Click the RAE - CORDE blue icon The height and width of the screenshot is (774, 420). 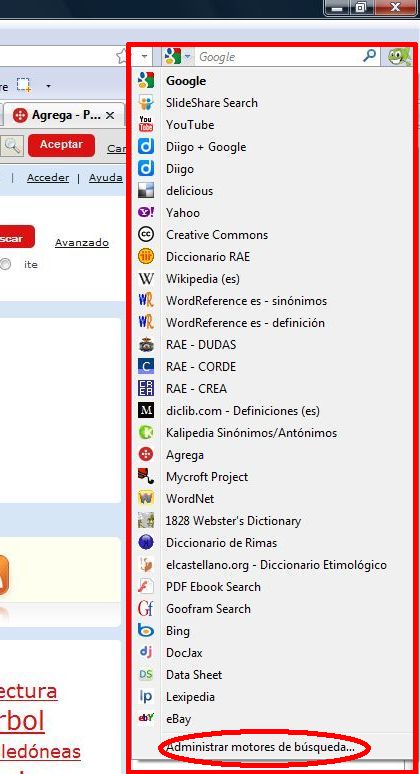146,366
